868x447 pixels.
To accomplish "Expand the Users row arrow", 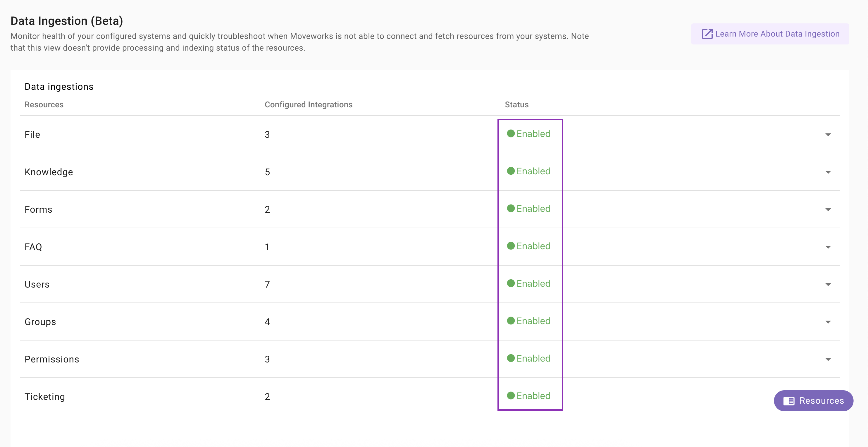I will click(828, 285).
